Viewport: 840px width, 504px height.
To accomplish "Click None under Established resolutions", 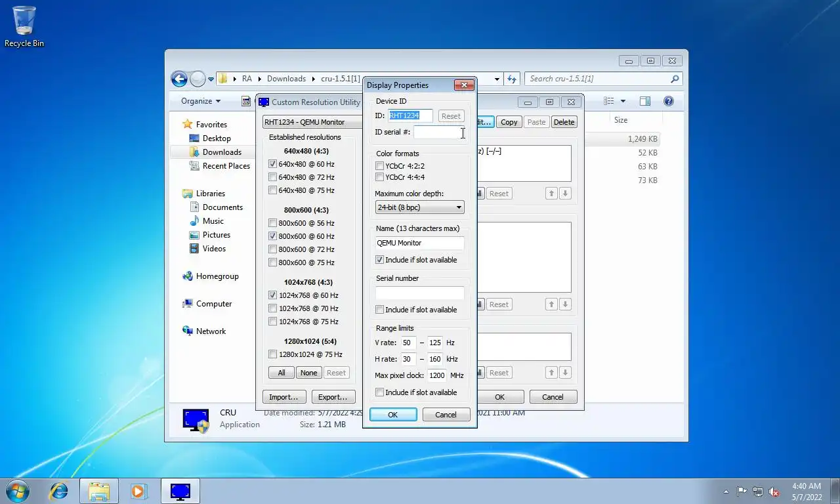I will (308, 373).
